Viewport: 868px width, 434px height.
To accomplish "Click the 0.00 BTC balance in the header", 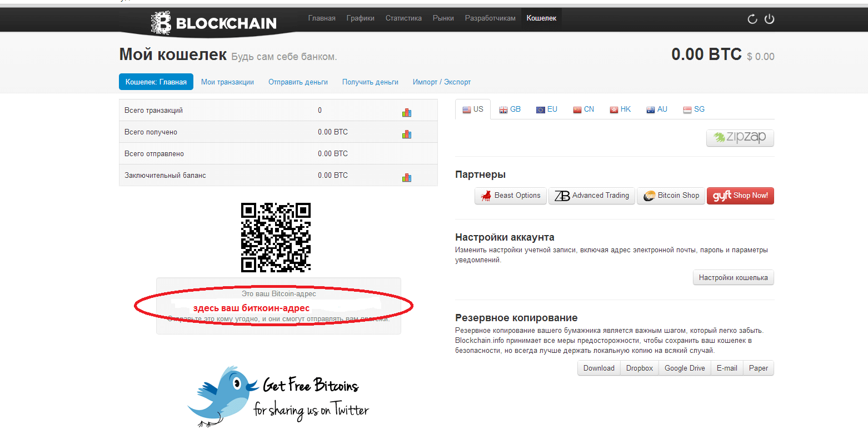I will click(706, 54).
